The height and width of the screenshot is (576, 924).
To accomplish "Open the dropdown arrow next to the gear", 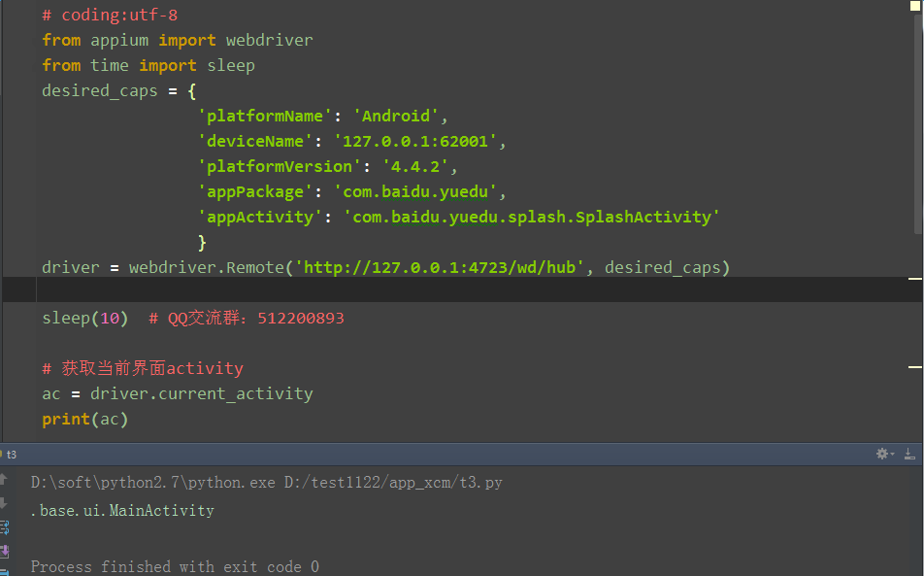I will [x=892, y=454].
